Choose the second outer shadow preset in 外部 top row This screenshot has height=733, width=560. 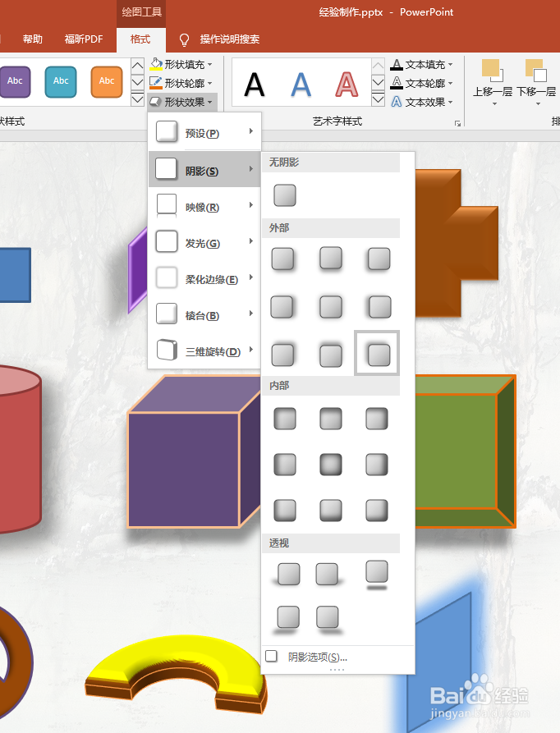pos(330,259)
